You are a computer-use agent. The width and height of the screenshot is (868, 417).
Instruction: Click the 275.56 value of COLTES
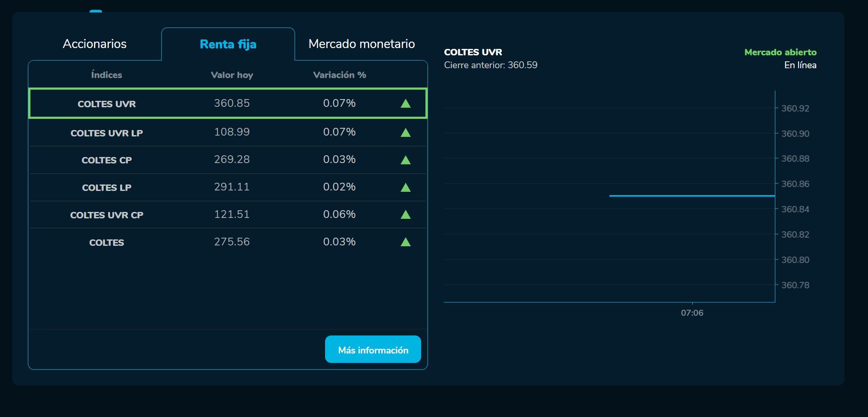[x=232, y=242]
